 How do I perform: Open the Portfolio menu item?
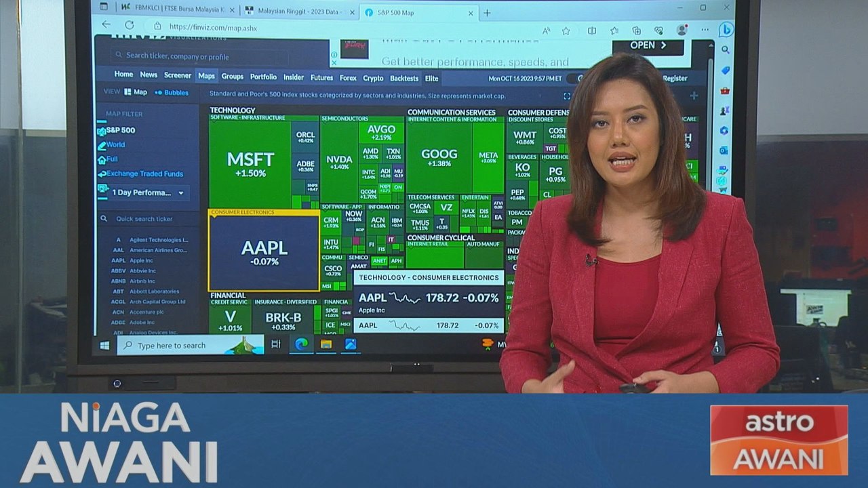(x=263, y=77)
